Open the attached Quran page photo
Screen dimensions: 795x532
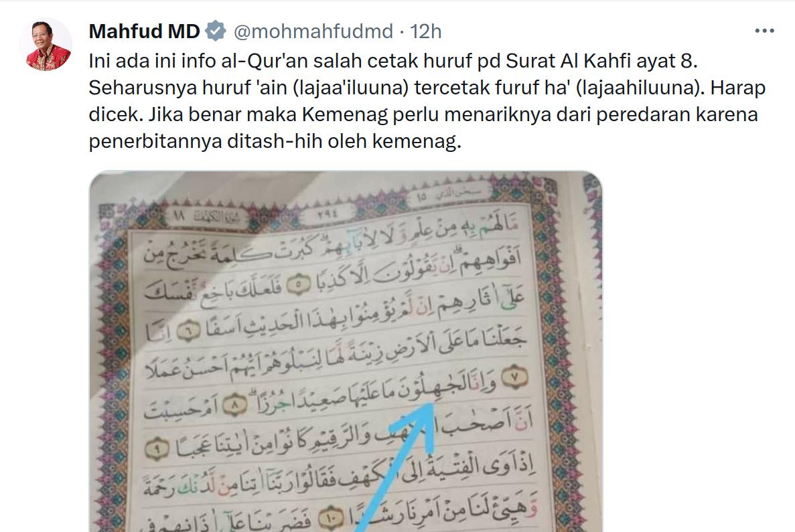point(346,351)
